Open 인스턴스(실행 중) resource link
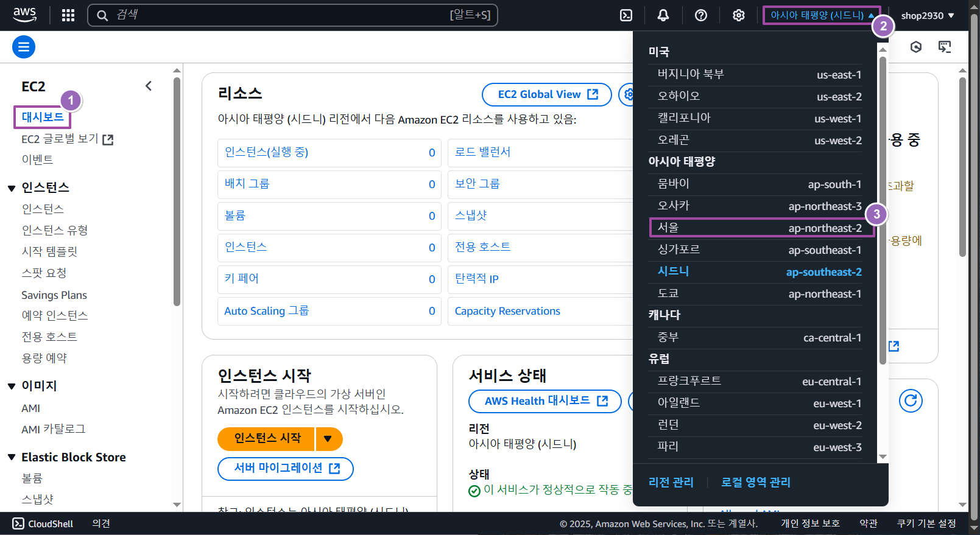Viewport: 980px width, 535px height. tap(266, 152)
